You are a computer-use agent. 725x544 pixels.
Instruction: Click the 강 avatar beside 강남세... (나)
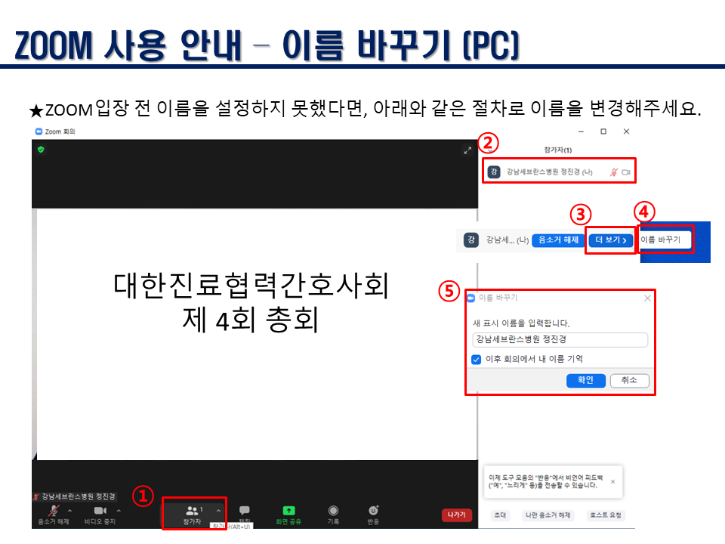[471, 240]
